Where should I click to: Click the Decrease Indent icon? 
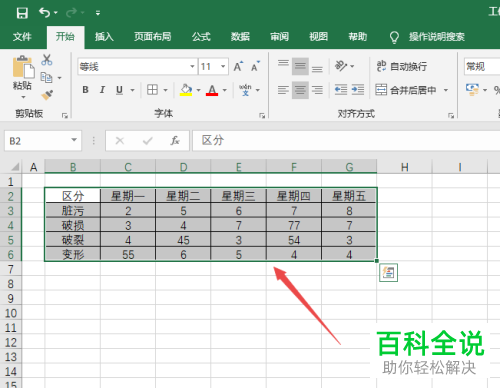click(x=341, y=90)
